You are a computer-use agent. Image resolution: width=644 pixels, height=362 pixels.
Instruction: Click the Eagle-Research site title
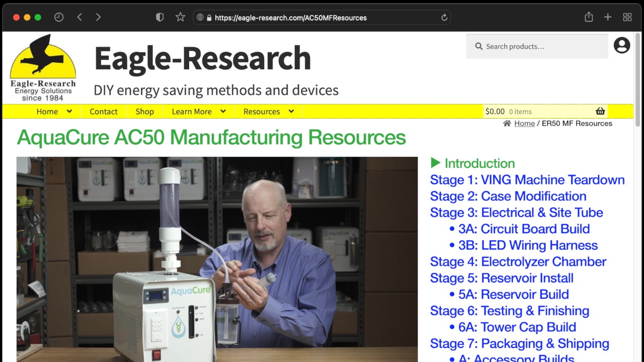[202, 58]
